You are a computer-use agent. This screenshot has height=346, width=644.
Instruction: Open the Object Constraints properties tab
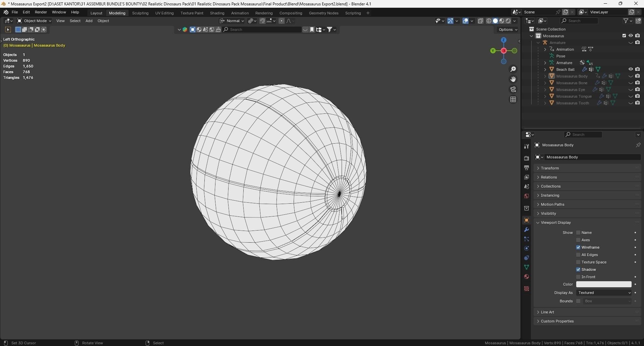(x=526, y=258)
